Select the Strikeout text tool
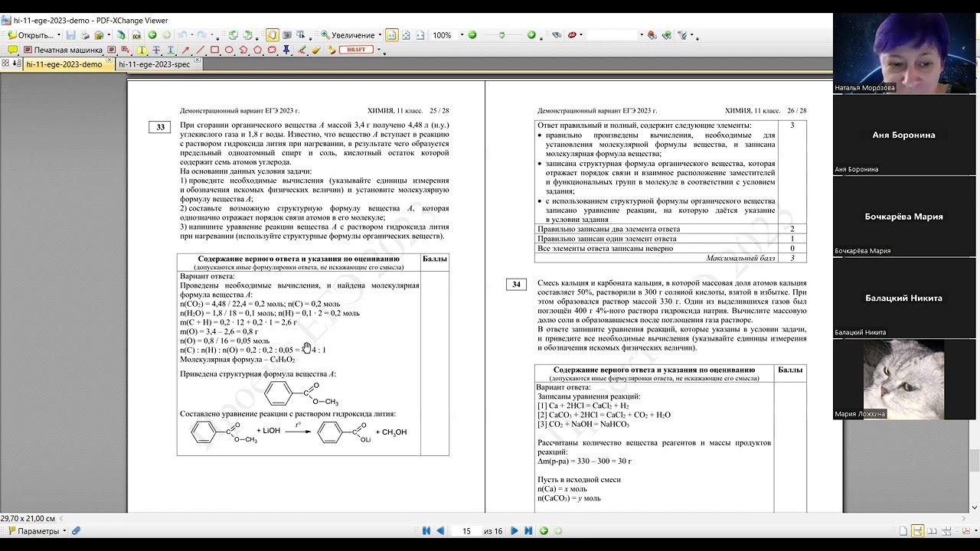This screenshot has height=551, width=980. [156, 50]
